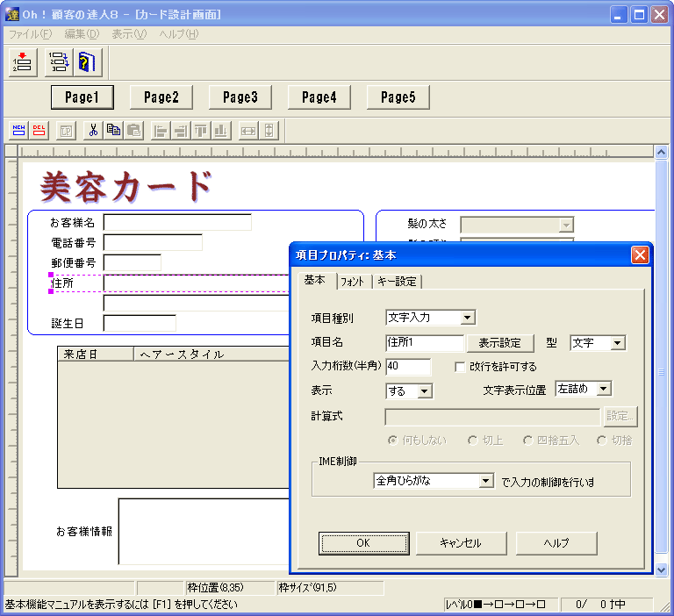Go to Page2
Image resolution: width=674 pixels, height=616 pixels.
[x=161, y=97]
